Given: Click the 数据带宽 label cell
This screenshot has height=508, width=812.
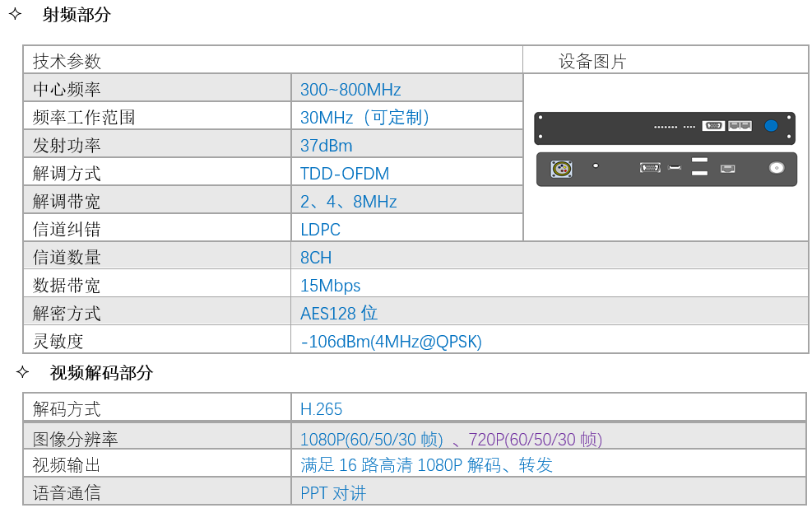Looking at the screenshot, I should coord(157,284).
